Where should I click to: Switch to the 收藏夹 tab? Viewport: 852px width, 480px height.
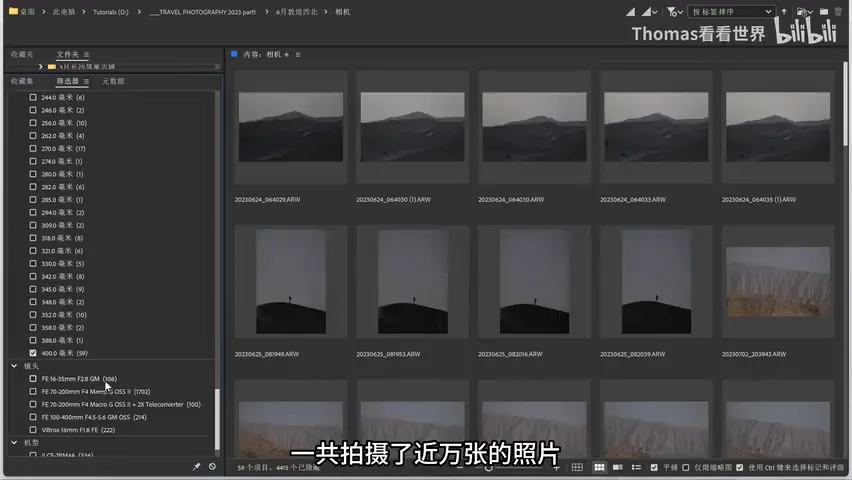point(22,54)
